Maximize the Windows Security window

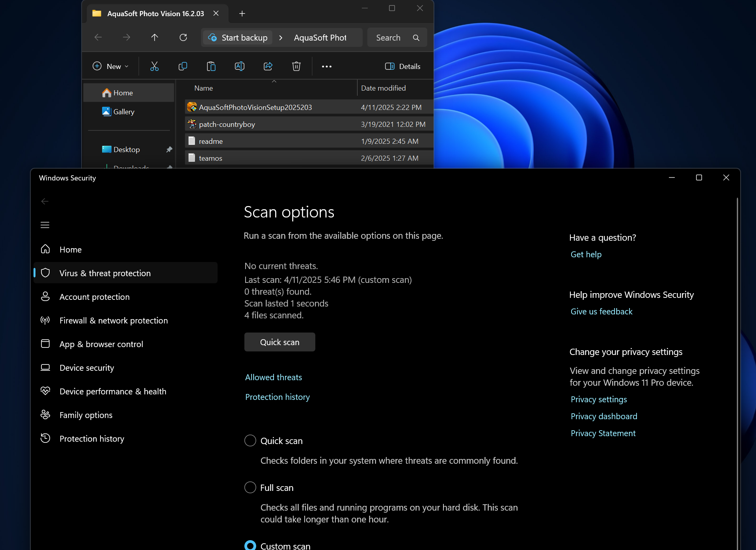(x=699, y=178)
